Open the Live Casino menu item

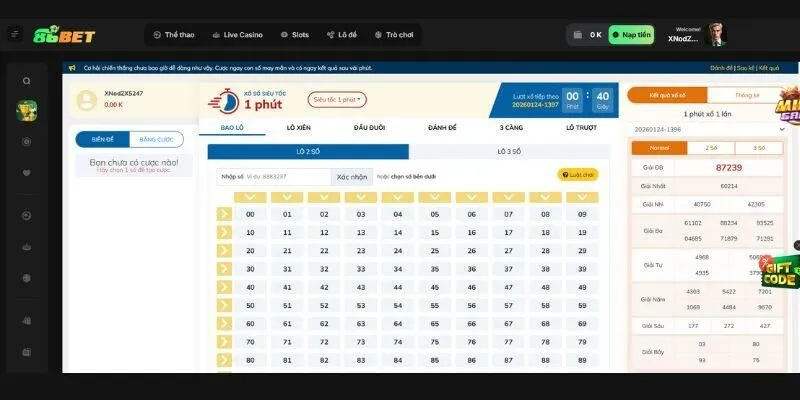237,34
